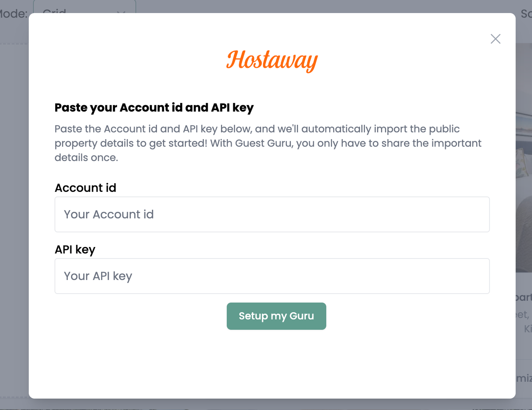The height and width of the screenshot is (410, 532).
Task: Select the heading Paste your Account id and API key
Action: [154, 108]
